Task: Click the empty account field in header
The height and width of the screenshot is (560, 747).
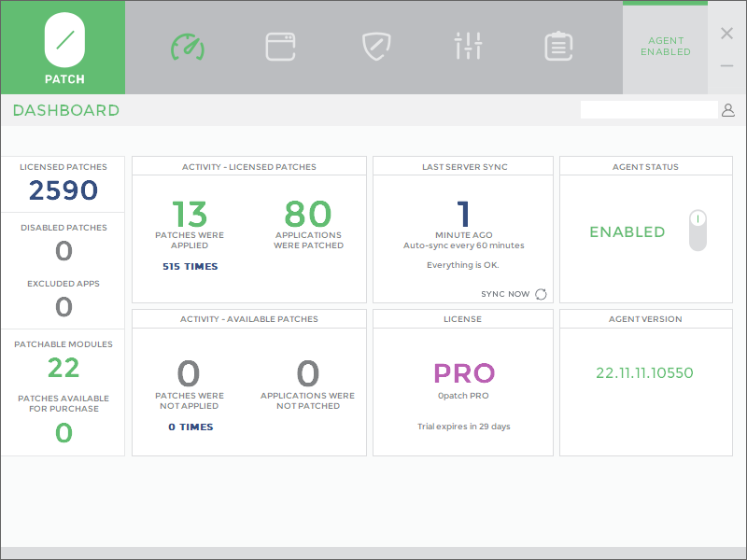Action: pyautogui.click(x=649, y=109)
